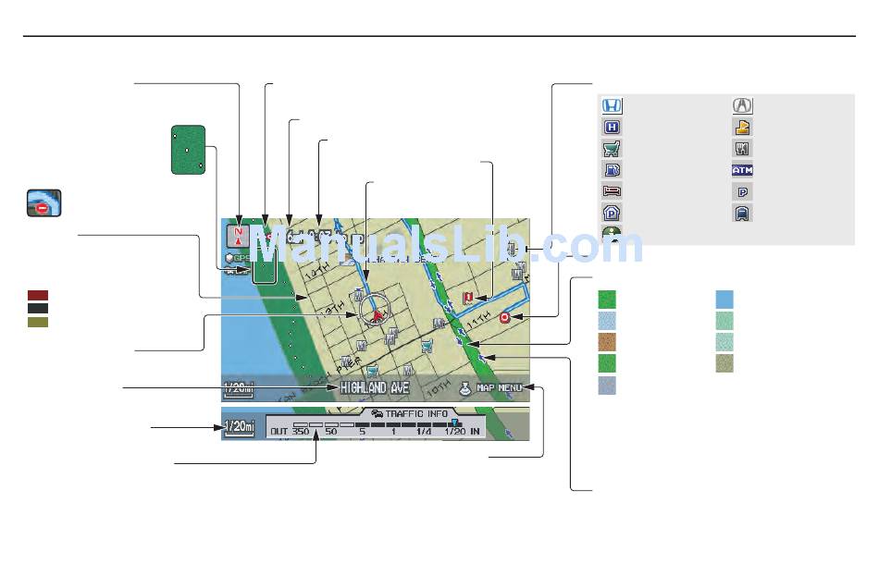Click the brown legend color swatch

(607, 341)
